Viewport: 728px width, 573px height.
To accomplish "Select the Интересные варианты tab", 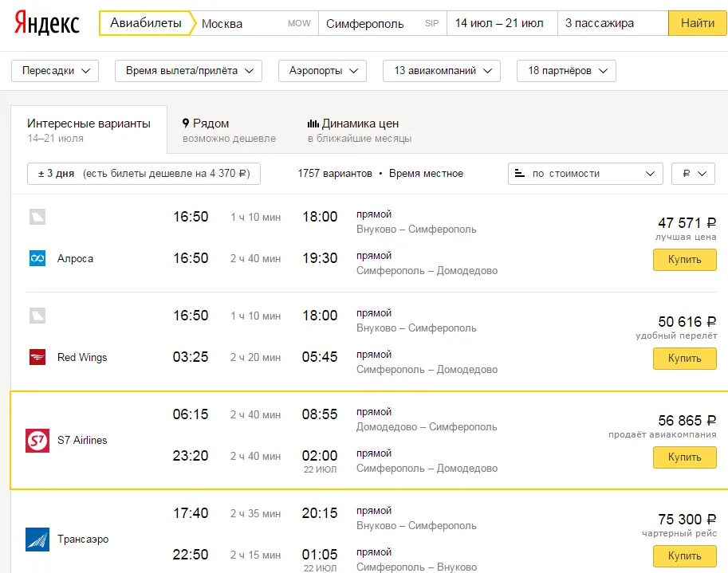I will point(89,130).
